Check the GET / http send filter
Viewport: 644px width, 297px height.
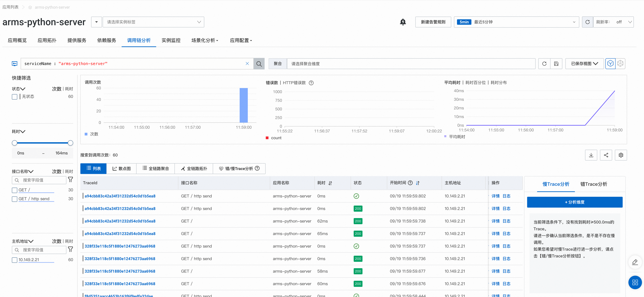[15, 199]
